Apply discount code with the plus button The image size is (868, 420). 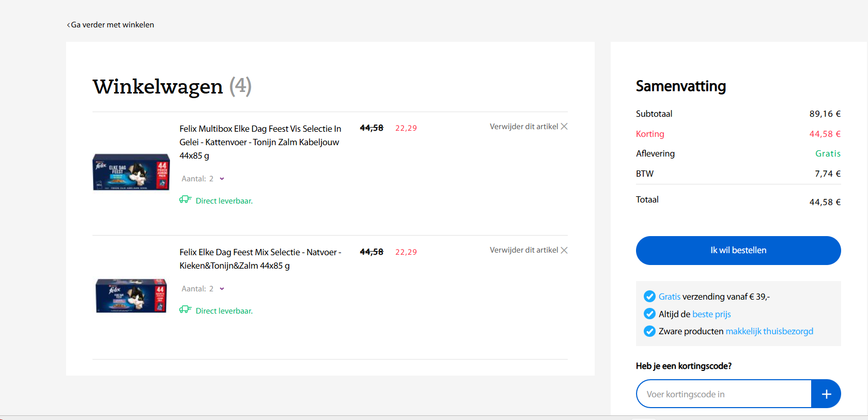click(x=826, y=394)
